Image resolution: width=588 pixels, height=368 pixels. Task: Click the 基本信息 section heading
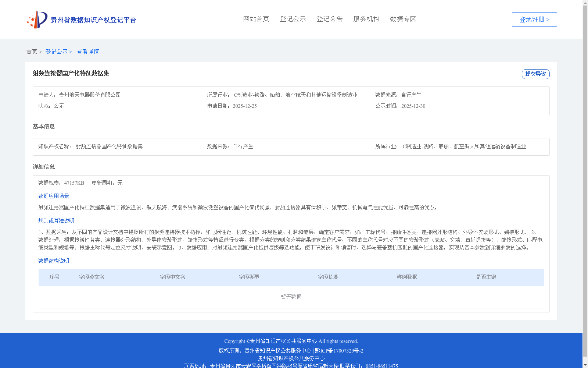click(x=44, y=127)
